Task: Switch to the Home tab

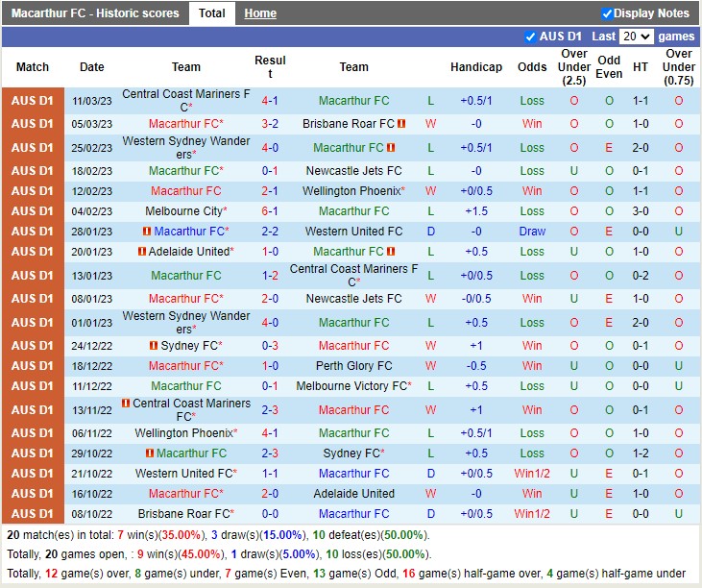Action: (259, 13)
